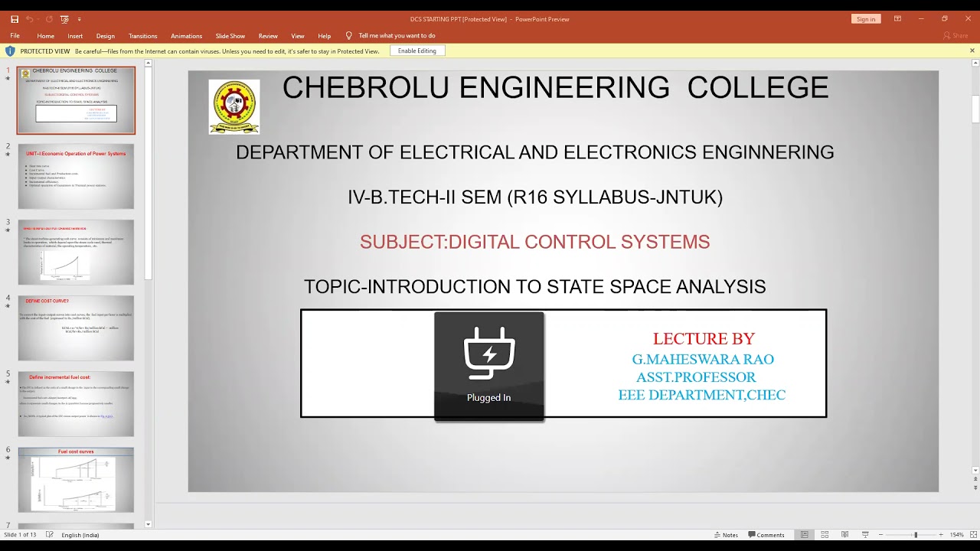Click Fit slide to current window icon

coord(972,535)
